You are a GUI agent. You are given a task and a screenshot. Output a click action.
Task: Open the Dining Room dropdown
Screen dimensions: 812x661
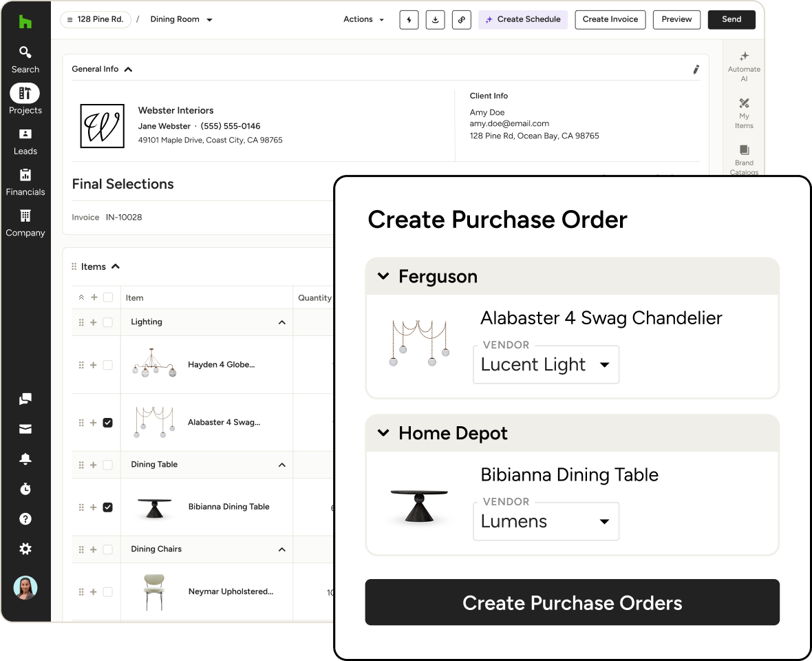pos(181,20)
